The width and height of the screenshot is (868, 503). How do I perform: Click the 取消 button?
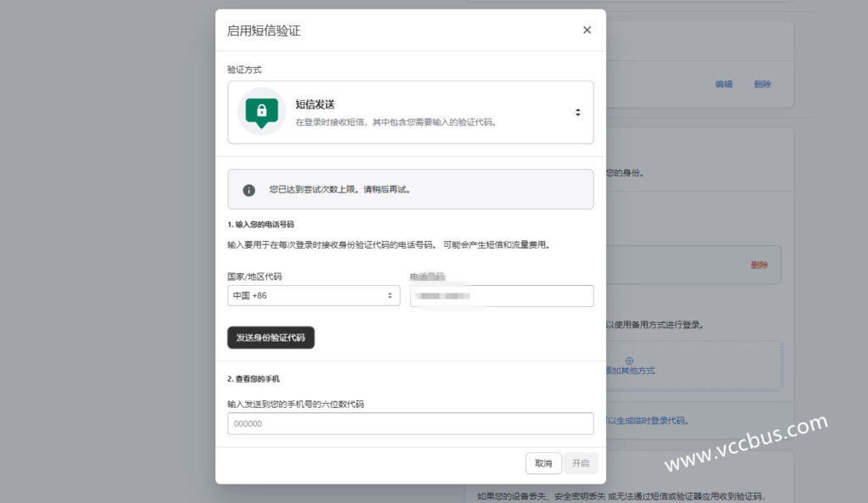coord(543,463)
